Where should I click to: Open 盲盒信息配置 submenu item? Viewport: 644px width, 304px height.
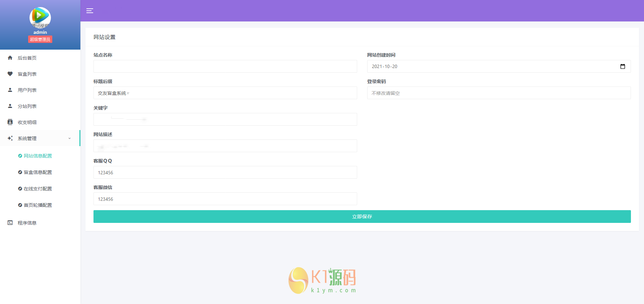(38, 172)
